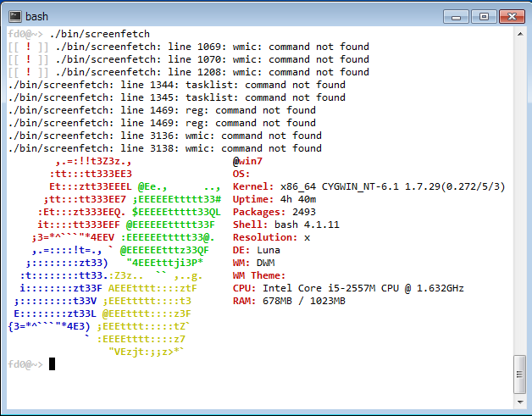Click the Resolution: x line

click(271, 237)
